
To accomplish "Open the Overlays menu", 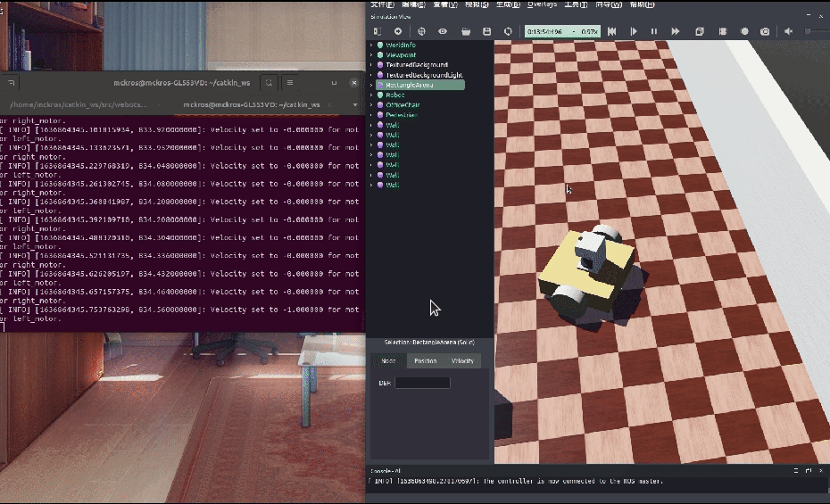I will [542, 4].
